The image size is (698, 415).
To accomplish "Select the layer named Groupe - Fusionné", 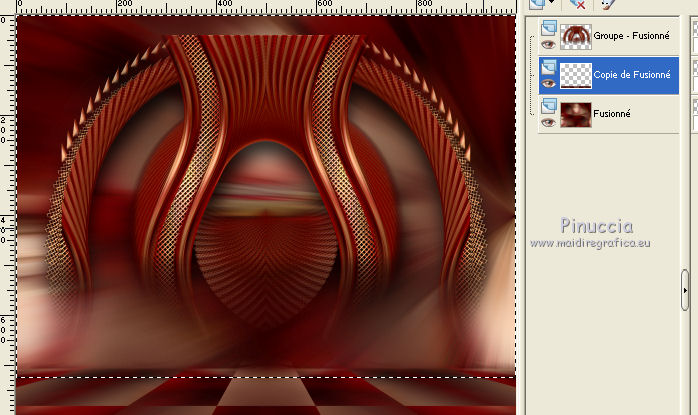I will click(631, 36).
